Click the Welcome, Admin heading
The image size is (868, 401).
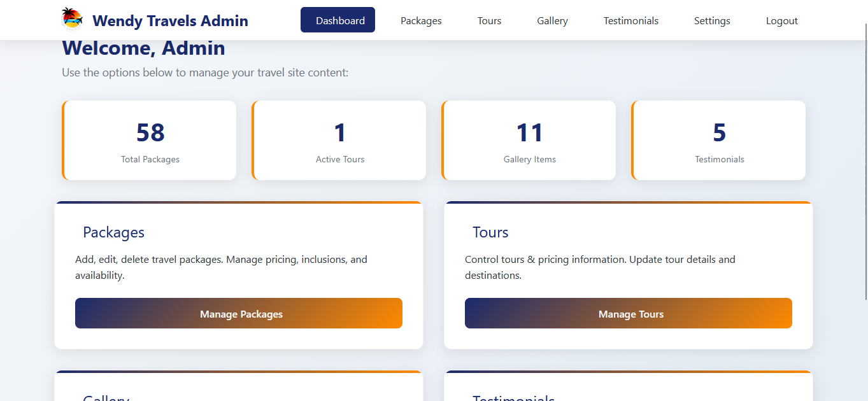click(143, 48)
